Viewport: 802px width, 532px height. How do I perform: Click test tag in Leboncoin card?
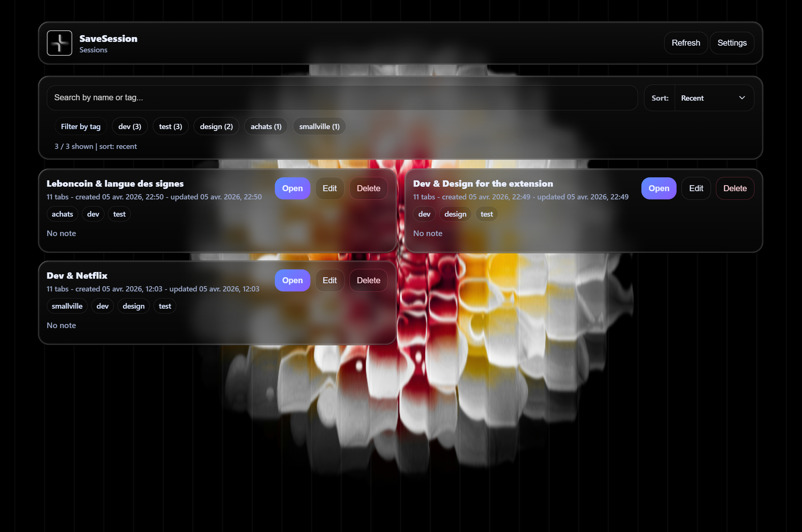pyautogui.click(x=119, y=214)
